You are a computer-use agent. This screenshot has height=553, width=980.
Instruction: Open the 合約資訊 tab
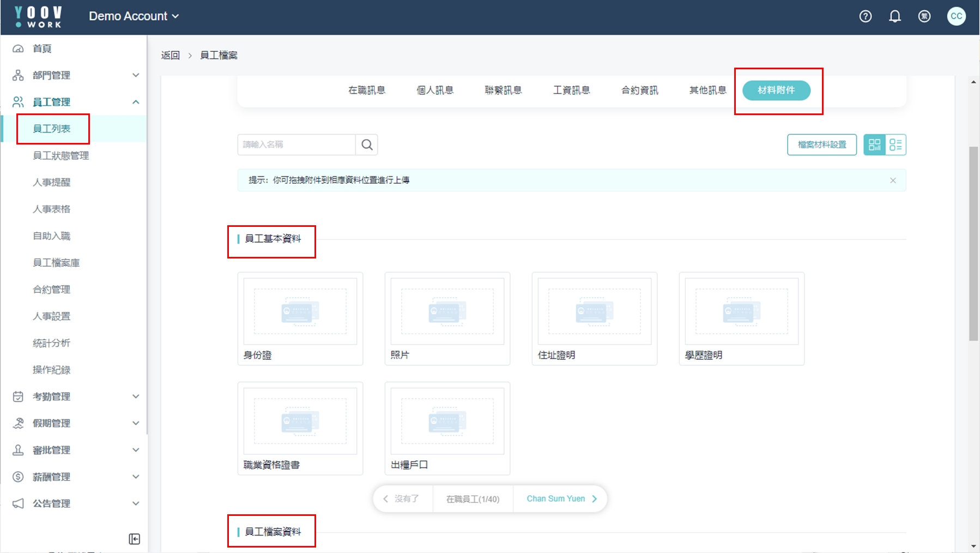(639, 90)
